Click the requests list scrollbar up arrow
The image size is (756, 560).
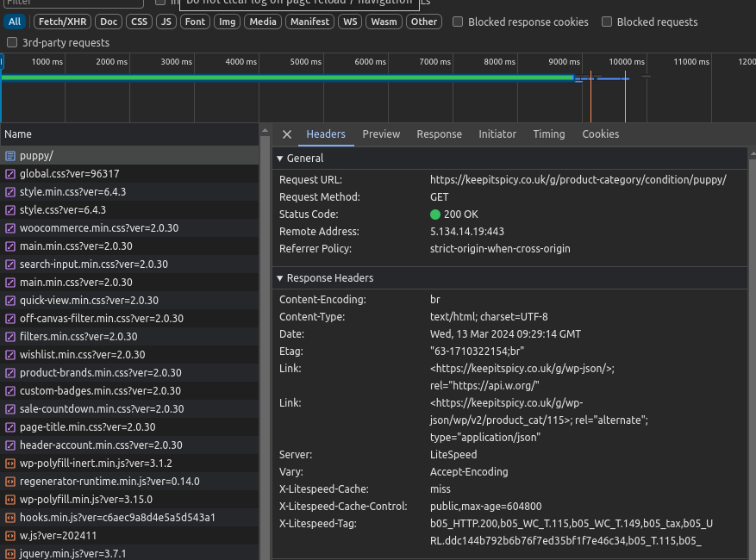[x=265, y=131]
